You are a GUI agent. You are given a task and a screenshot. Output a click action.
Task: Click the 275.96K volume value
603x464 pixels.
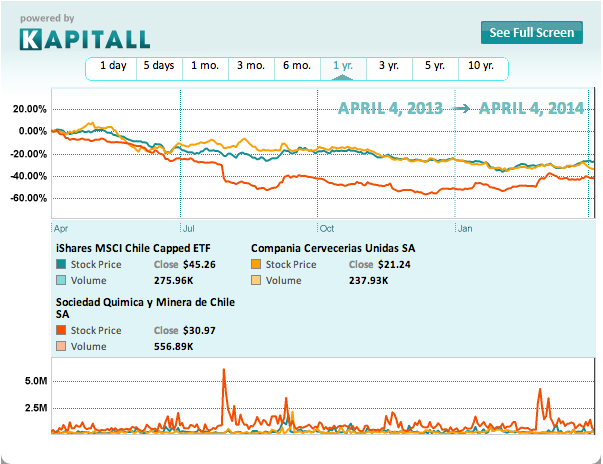point(173,281)
